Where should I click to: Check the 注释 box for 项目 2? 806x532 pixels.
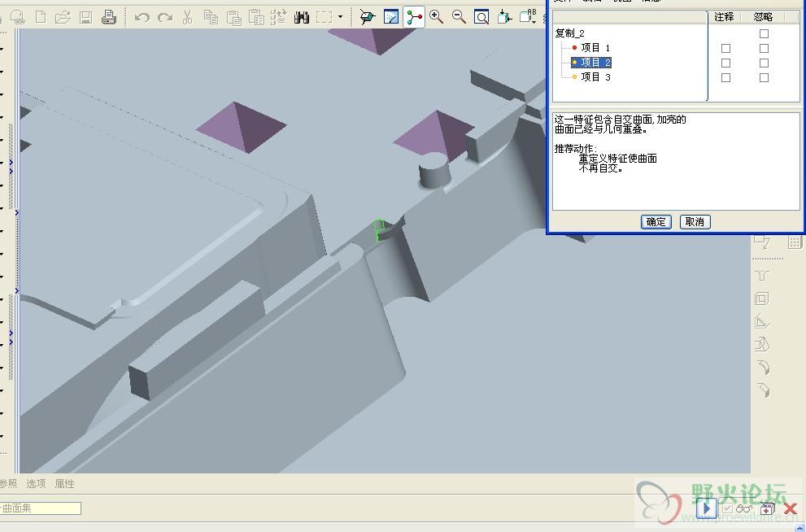(x=725, y=63)
